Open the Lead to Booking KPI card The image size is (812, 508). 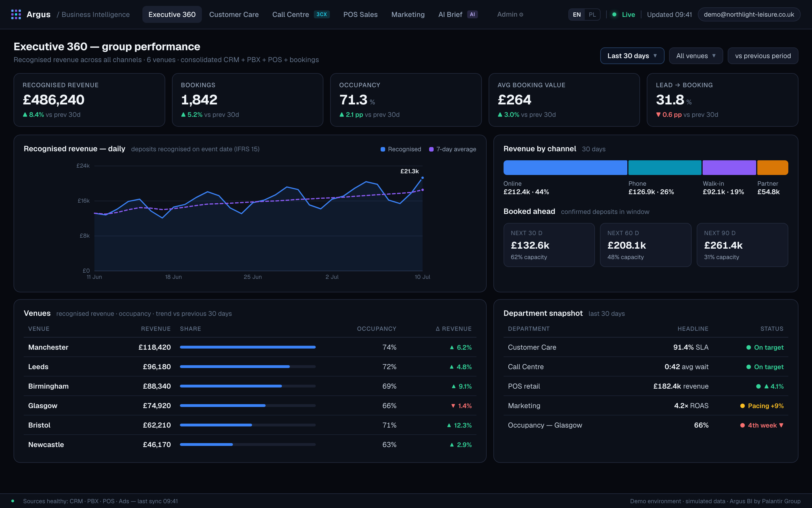pyautogui.click(x=722, y=100)
